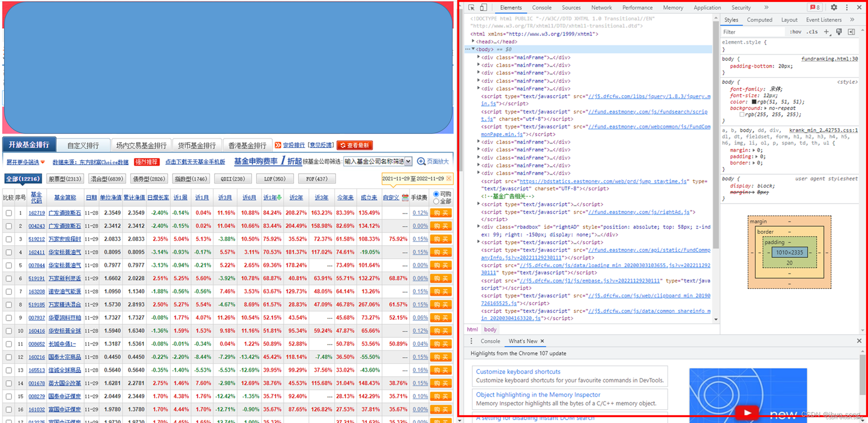Click the Styles Filter input field
The width and height of the screenshot is (868, 423).
coord(753,32)
